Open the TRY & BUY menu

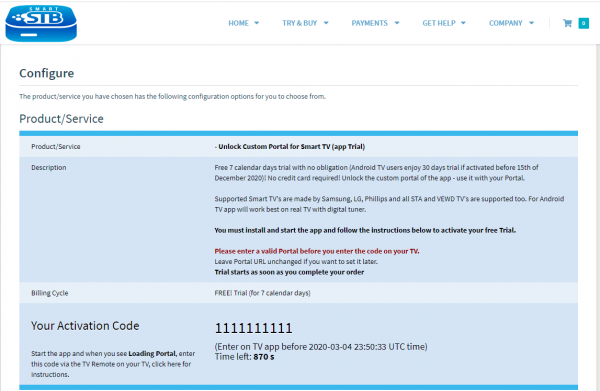point(300,23)
